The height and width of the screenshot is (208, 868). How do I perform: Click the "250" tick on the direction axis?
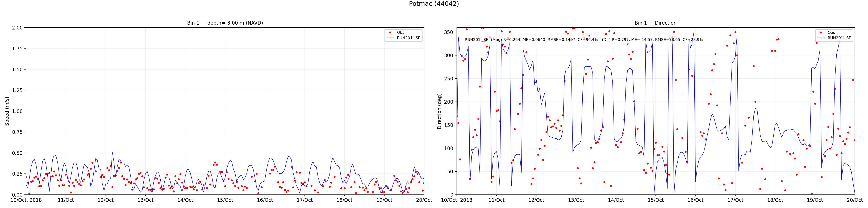point(449,79)
